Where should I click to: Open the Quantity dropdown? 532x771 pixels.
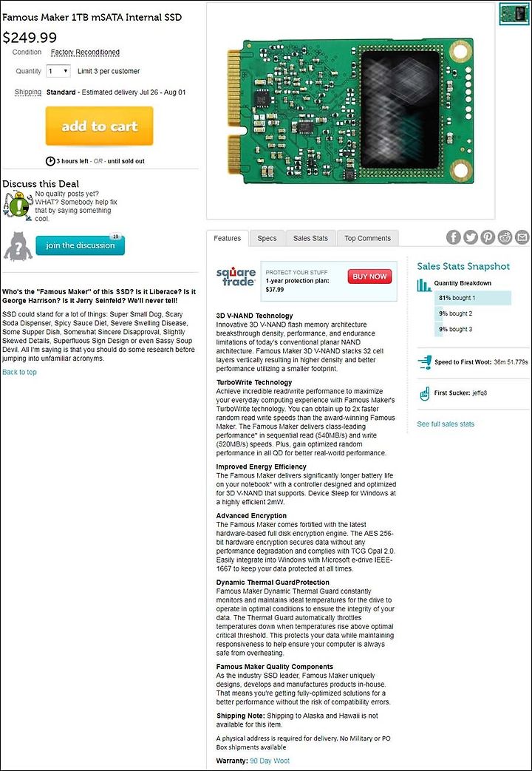pyautogui.click(x=58, y=71)
